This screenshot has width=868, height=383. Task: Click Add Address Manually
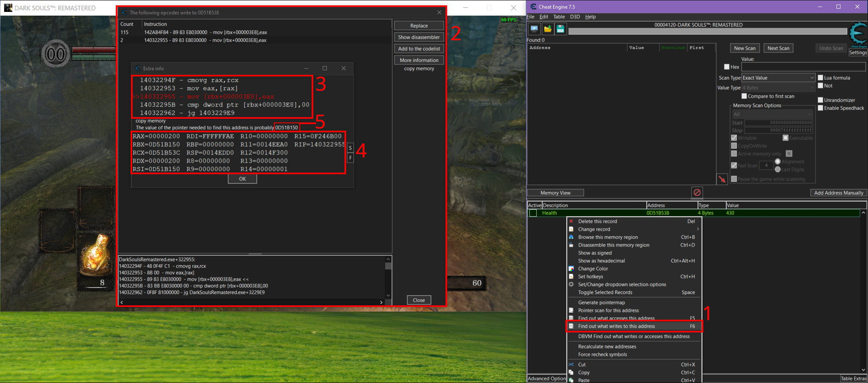pyautogui.click(x=838, y=193)
